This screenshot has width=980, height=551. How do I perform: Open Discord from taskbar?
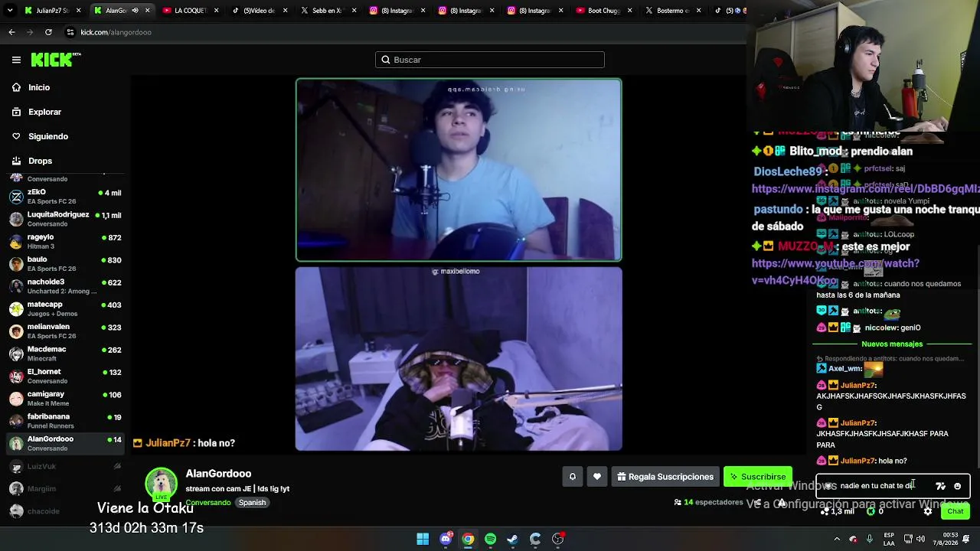coord(446,539)
